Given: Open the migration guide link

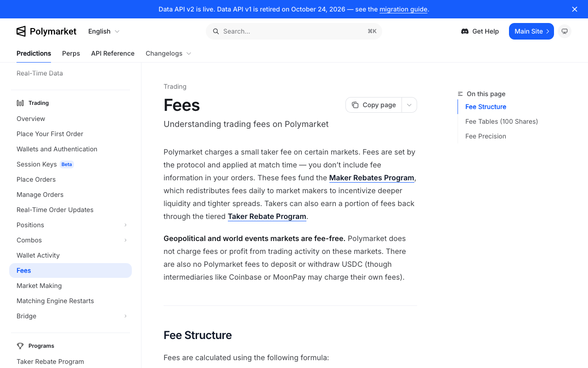Looking at the screenshot, I should tap(404, 9).
